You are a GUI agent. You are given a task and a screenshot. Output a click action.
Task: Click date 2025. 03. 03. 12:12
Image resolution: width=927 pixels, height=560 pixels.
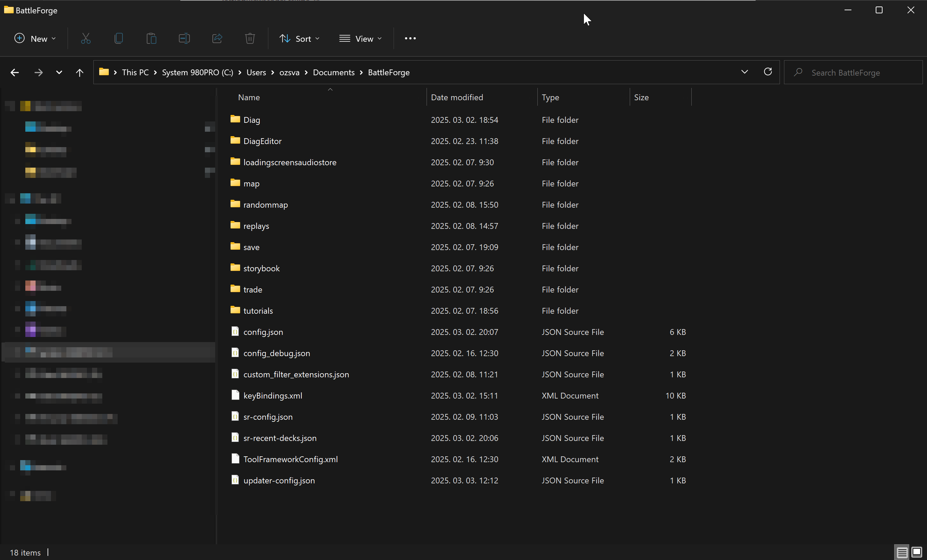click(x=464, y=480)
